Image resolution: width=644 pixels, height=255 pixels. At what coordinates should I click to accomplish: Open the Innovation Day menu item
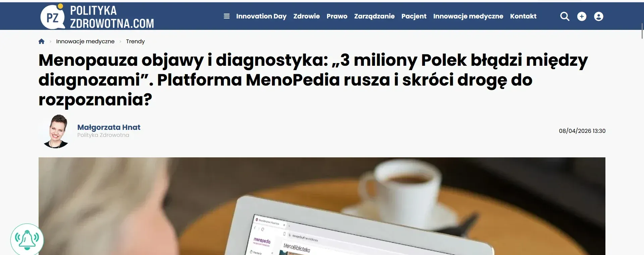pos(261,16)
